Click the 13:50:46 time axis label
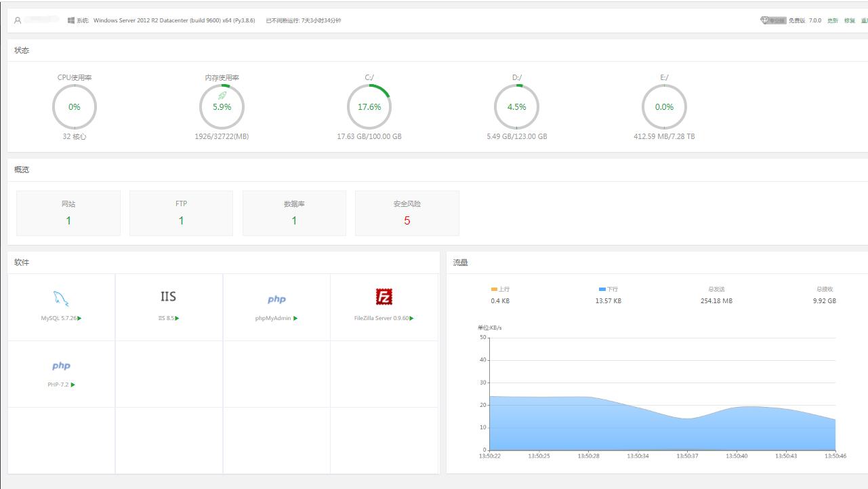 (x=835, y=456)
